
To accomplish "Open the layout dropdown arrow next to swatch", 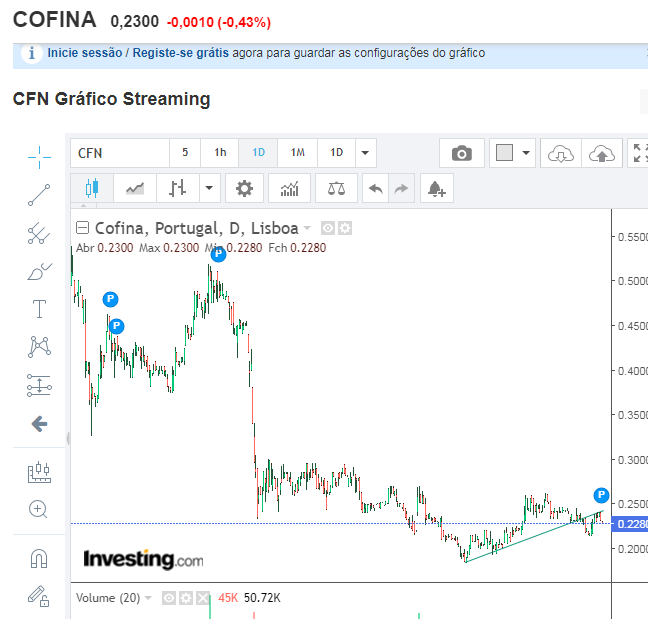I will pyautogui.click(x=526, y=153).
